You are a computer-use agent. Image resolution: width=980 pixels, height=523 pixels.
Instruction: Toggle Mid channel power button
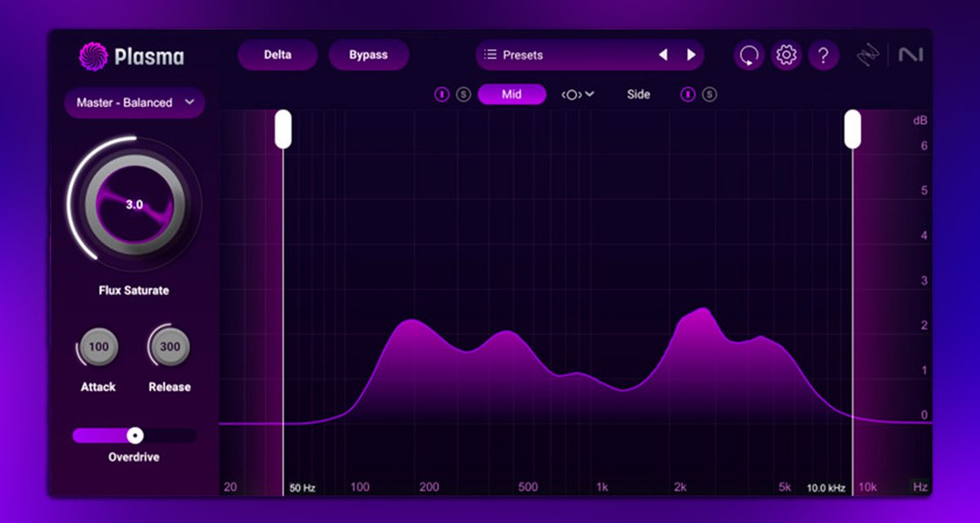pos(442,95)
